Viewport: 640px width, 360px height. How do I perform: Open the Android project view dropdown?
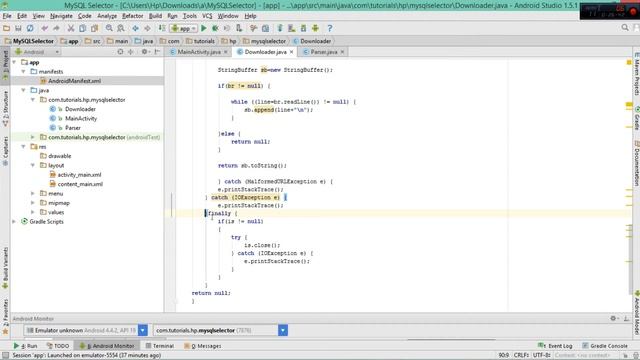[37, 52]
